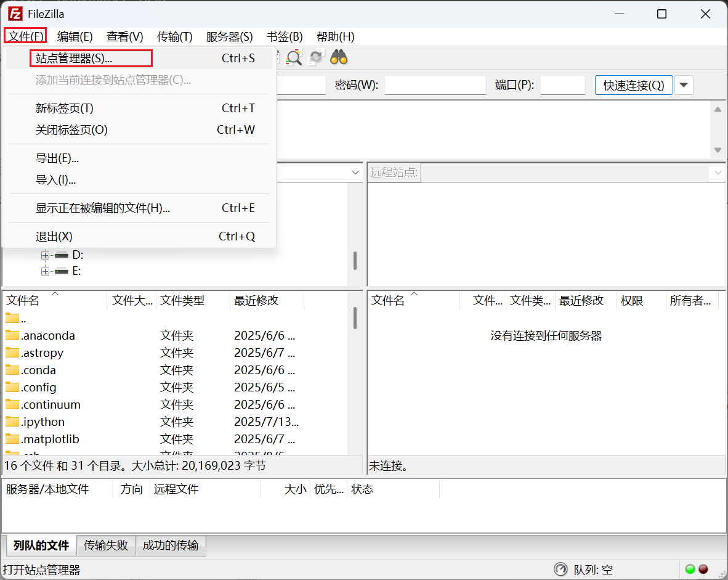Select 关闭标签页(O) menu entry
This screenshot has width=728, height=580.
(139, 129)
